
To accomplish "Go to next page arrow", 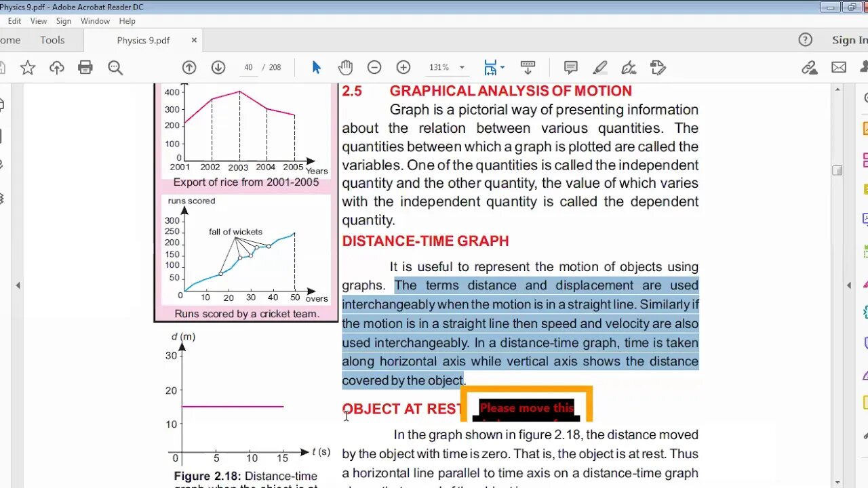I will (x=218, y=67).
